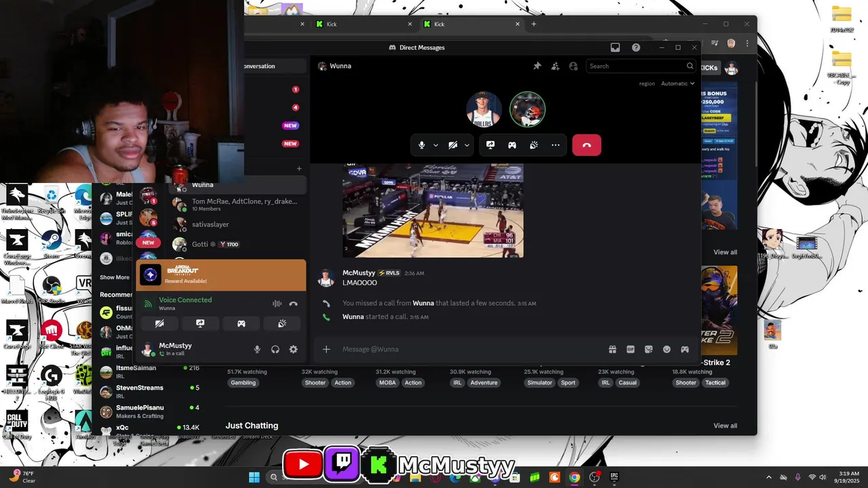Open Gotti direct message

237,244
